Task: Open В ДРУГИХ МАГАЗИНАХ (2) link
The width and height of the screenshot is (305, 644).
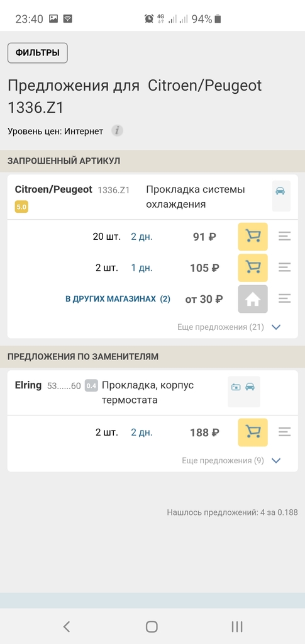Action: click(x=118, y=299)
